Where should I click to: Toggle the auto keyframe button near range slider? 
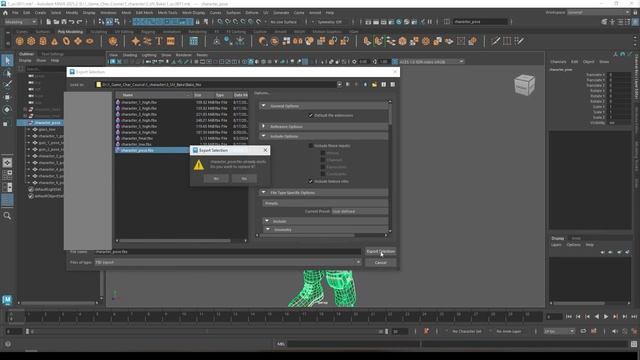click(426, 331)
